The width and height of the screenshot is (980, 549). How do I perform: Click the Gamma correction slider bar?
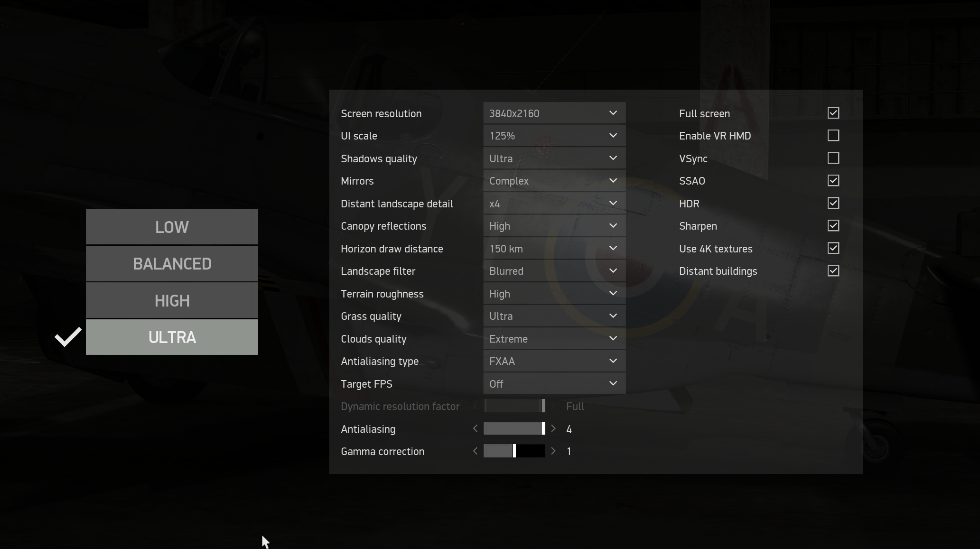pos(514,451)
